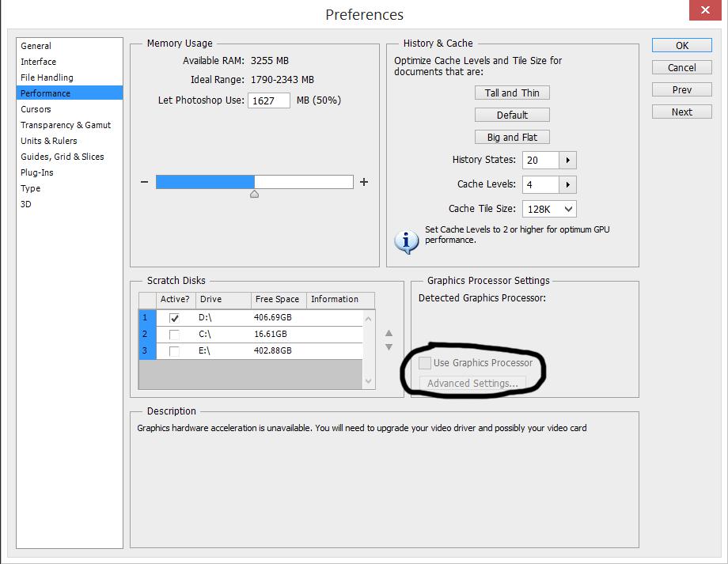728x564 pixels.
Task: Click the Cache Levels value field
Action: (x=540, y=185)
